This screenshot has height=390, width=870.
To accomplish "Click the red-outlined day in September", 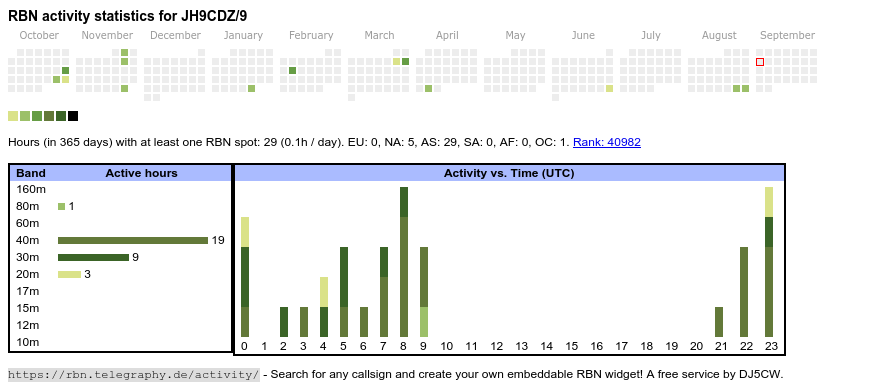I will (760, 62).
